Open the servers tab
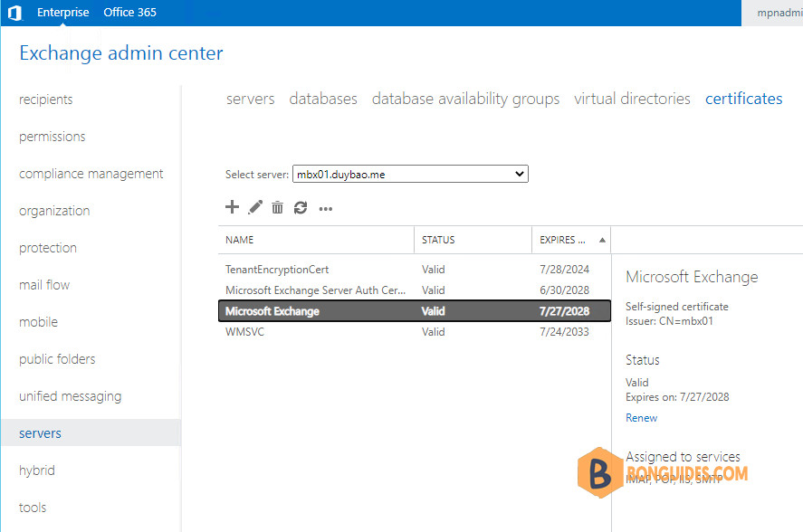The height and width of the screenshot is (532, 803). click(251, 99)
